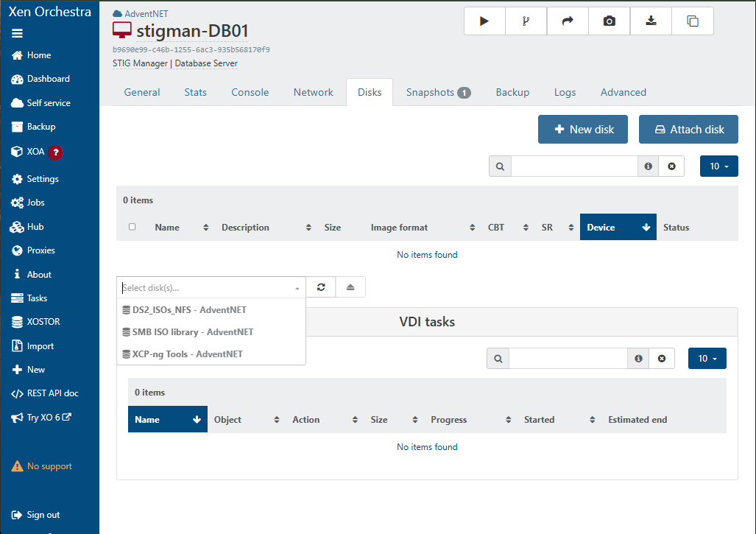This screenshot has height=534, width=756.
Task: Click the Start VM play icon
Action: 484,21
